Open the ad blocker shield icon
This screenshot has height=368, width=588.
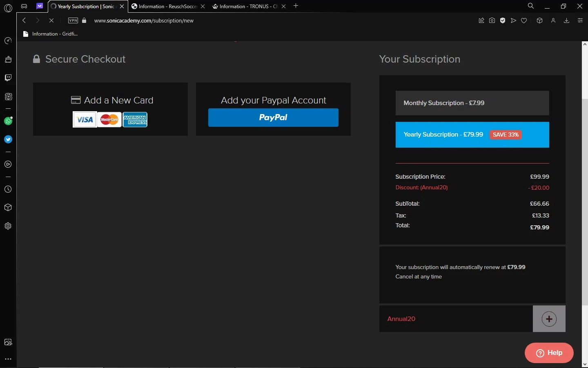[503, 20]
